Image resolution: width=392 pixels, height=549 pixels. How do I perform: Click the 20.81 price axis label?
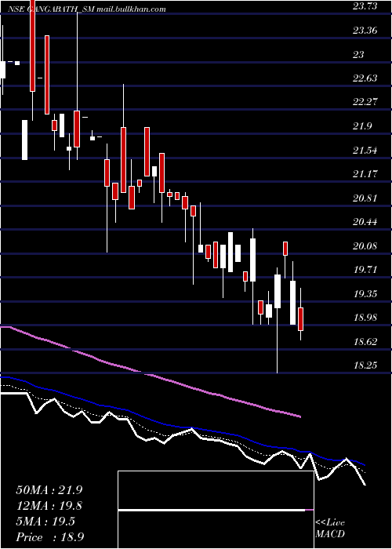(365, 198)
